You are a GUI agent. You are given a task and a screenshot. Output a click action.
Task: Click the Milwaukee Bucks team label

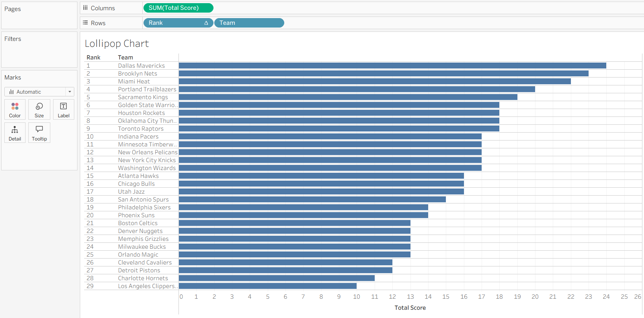[x=142, y=247]
